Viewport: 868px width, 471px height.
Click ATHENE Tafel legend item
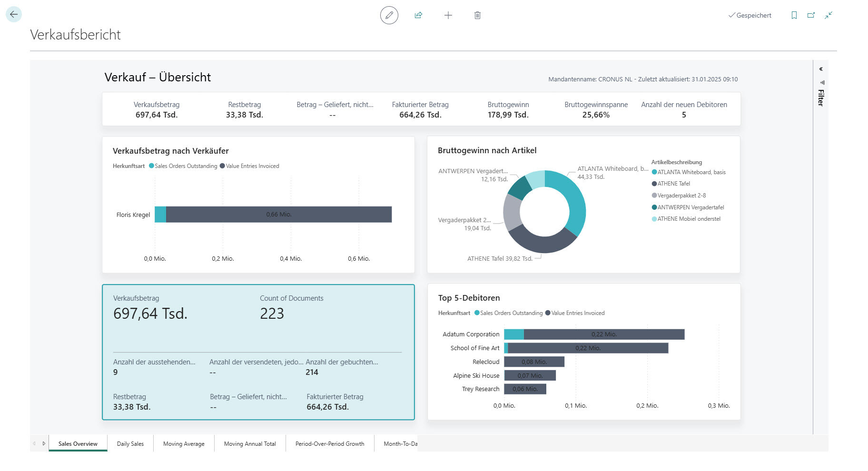[x=671, y=184]
